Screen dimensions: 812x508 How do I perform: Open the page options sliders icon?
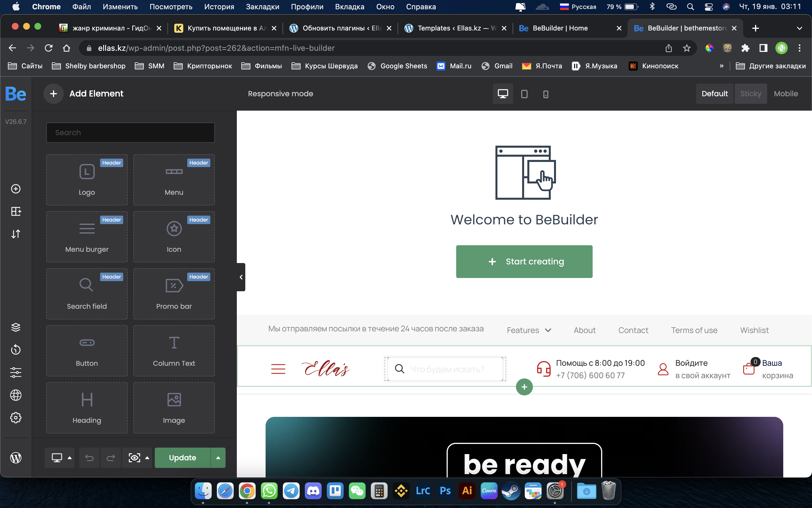tap(16, 372)
